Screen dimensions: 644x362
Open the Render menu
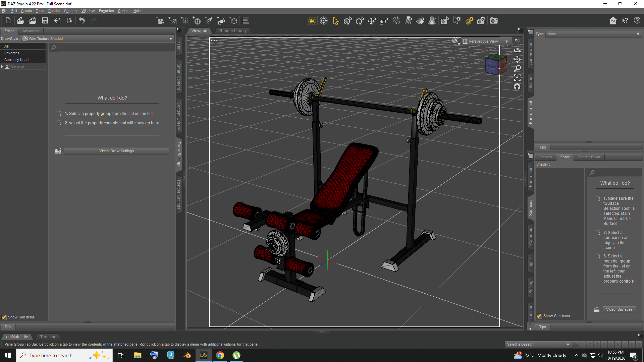point(54,11)
